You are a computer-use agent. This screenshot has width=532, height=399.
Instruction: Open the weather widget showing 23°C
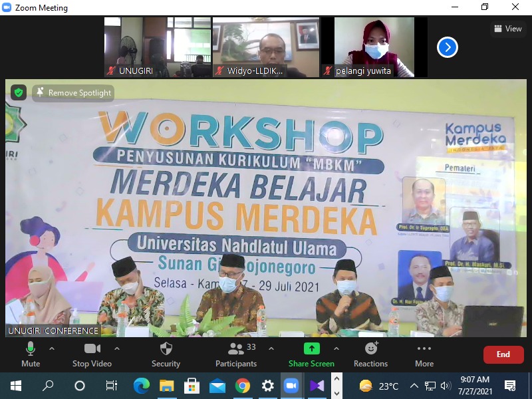click(379, 386)
